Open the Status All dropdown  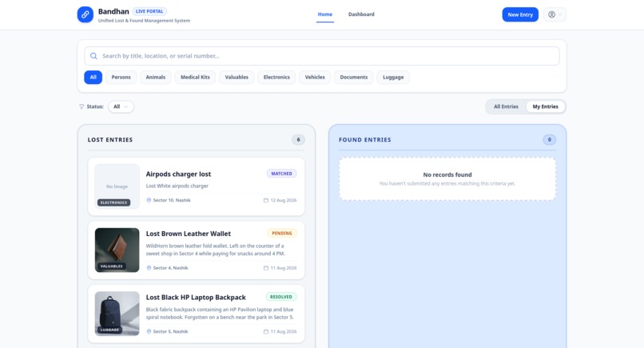click(121, 106)
